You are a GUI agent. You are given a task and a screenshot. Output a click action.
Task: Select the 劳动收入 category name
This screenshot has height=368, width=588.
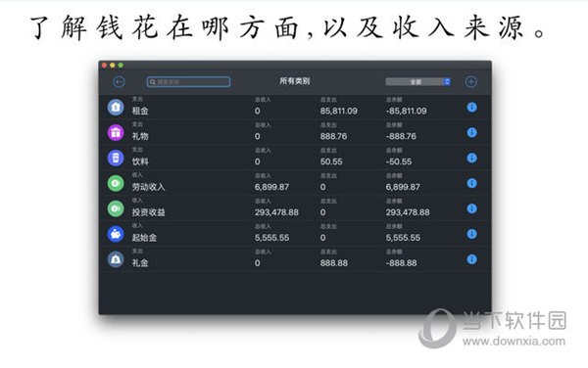148,187
